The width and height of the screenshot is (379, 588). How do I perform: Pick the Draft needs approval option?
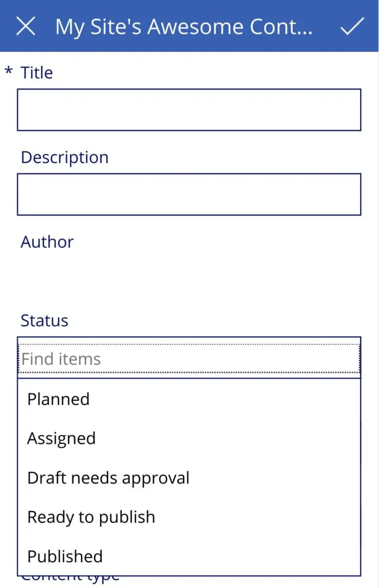(x=108, y=478)
